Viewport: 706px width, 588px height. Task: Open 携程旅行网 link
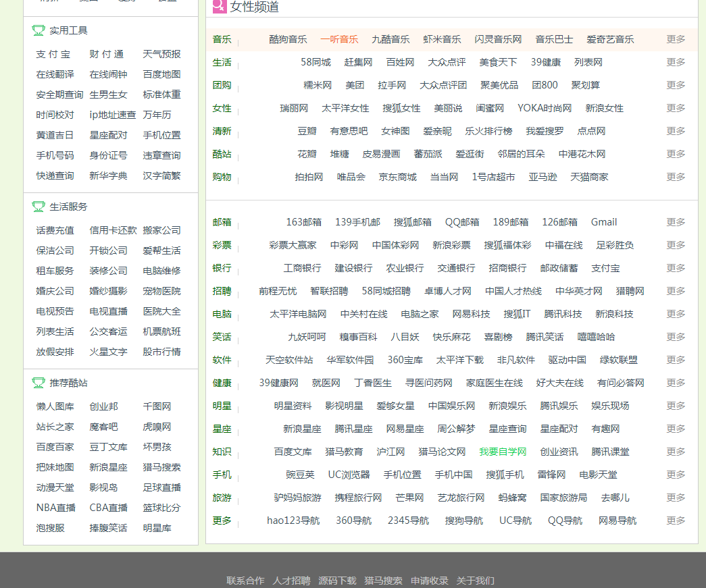click(358, 498)
